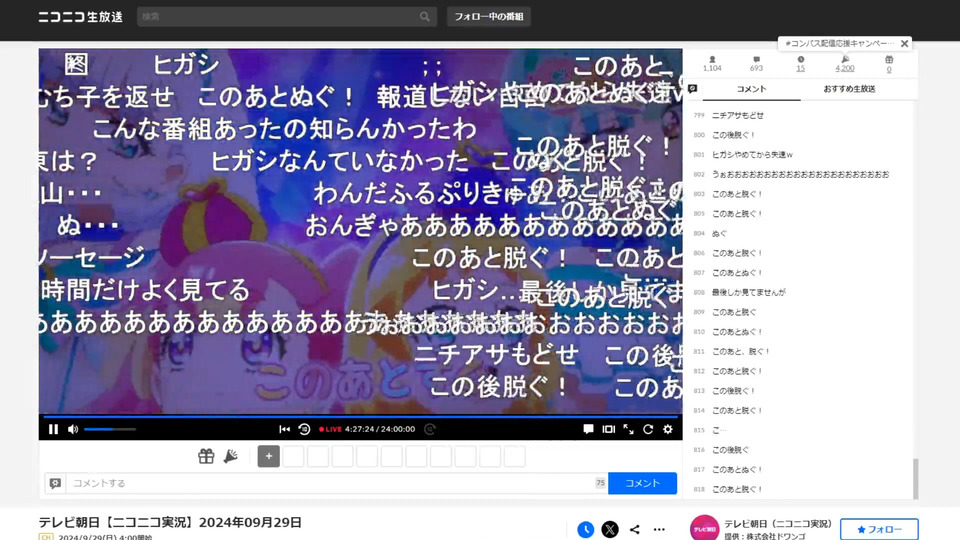
Task: Select comment 804 ぬぐ
Action: coord(719,233)
